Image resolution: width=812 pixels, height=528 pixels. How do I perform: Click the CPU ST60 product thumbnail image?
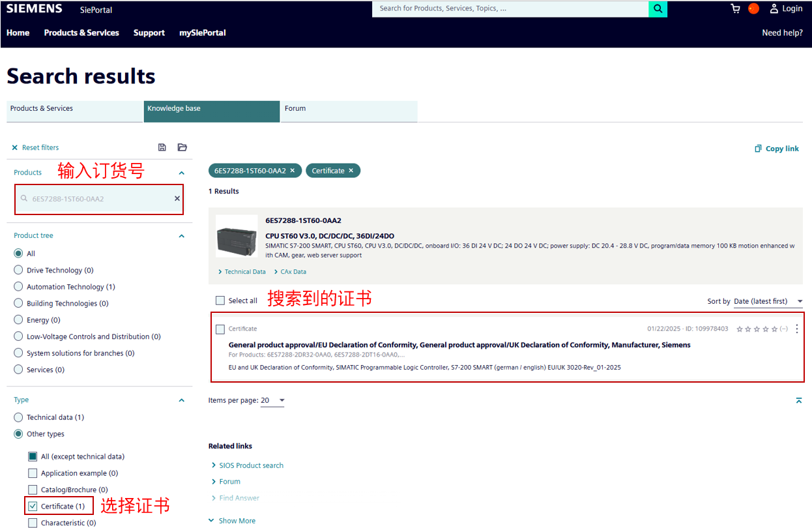click(x=236, y=237)
